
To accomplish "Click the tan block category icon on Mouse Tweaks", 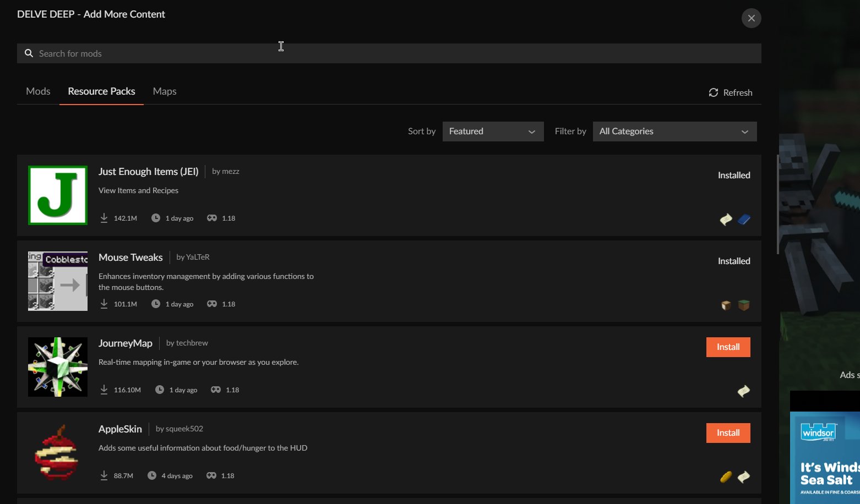I will 726,305.
